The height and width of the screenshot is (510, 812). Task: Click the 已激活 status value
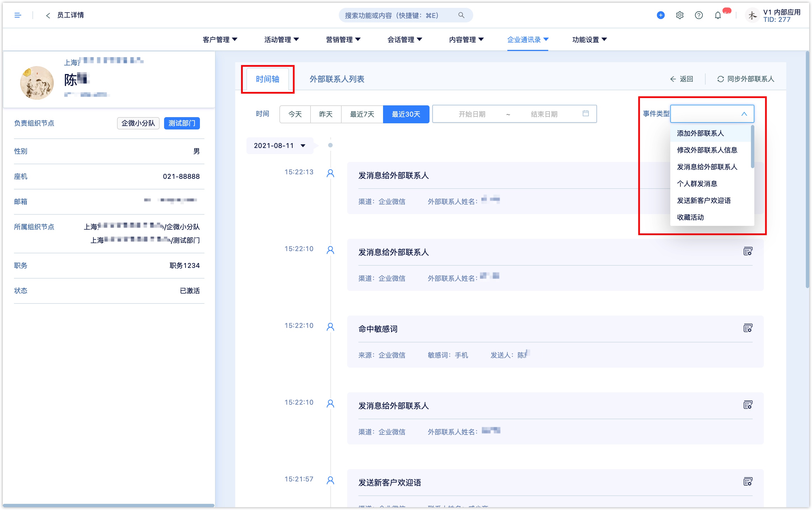pyautogui.click(x=190, y=290)
